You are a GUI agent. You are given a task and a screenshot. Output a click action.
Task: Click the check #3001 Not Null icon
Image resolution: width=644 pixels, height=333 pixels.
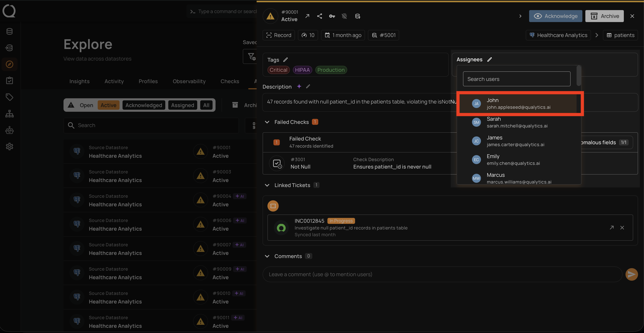[277, 163]
